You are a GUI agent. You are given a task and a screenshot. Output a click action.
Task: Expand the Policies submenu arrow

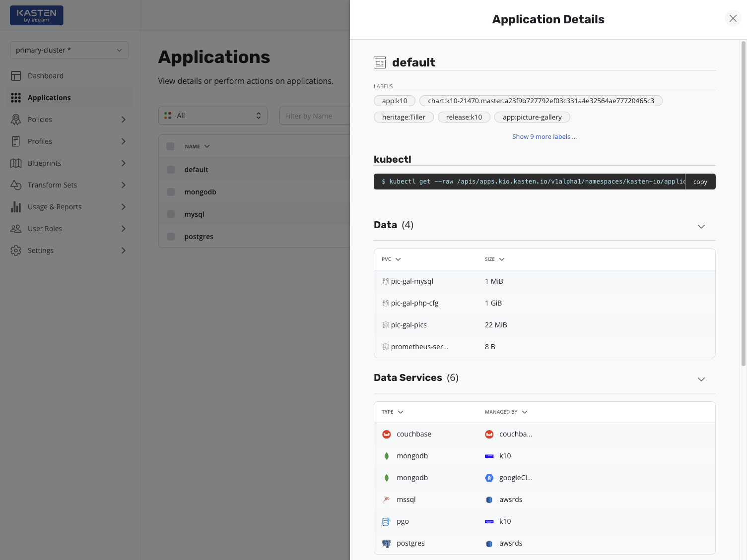124,120
